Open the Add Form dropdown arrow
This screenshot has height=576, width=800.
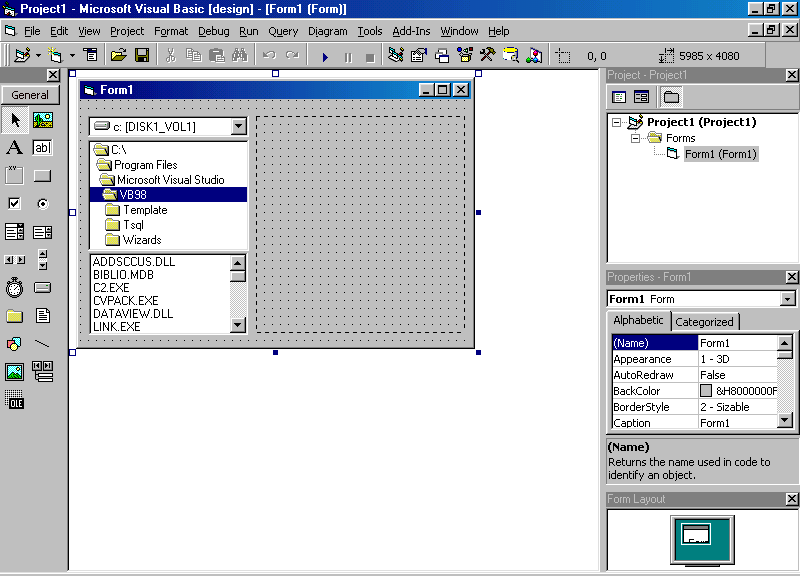(x=72, y=55)
